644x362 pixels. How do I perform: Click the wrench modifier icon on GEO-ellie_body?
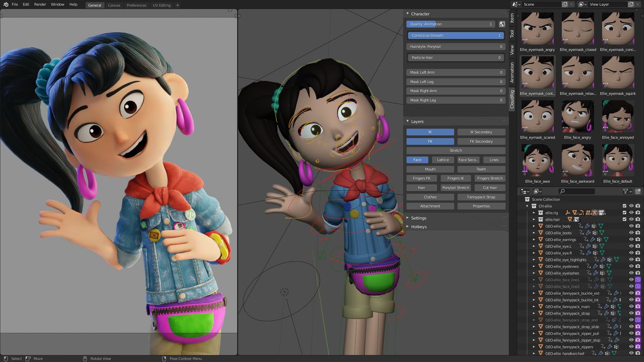587,226
